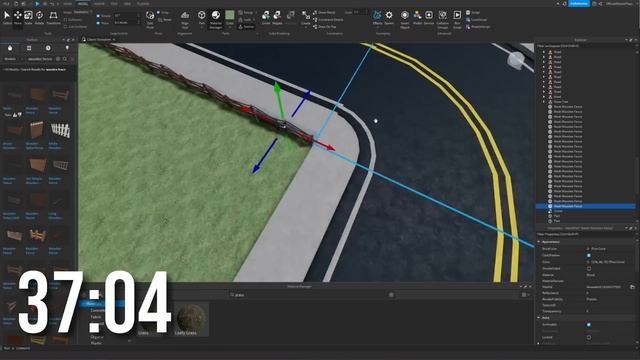
Task: Switch to the AVATAR ribbon tab
Action: click(99, 4)
